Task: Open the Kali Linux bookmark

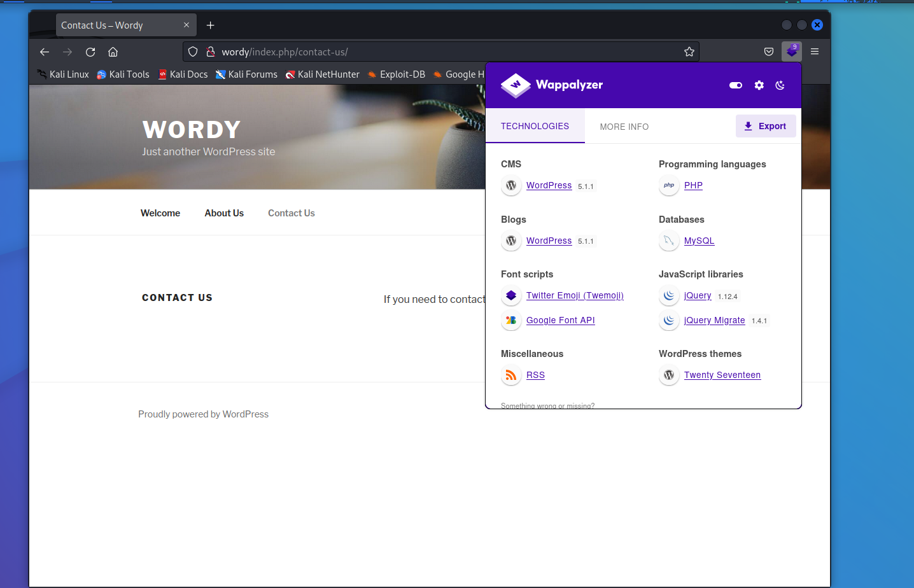Action: (x=63, y=74)
